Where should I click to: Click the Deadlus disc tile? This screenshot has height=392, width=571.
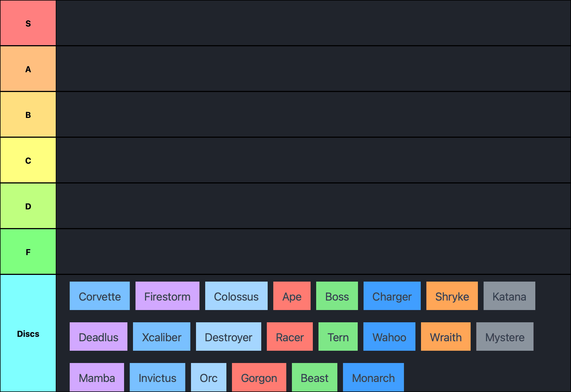(x=98, y=337)
